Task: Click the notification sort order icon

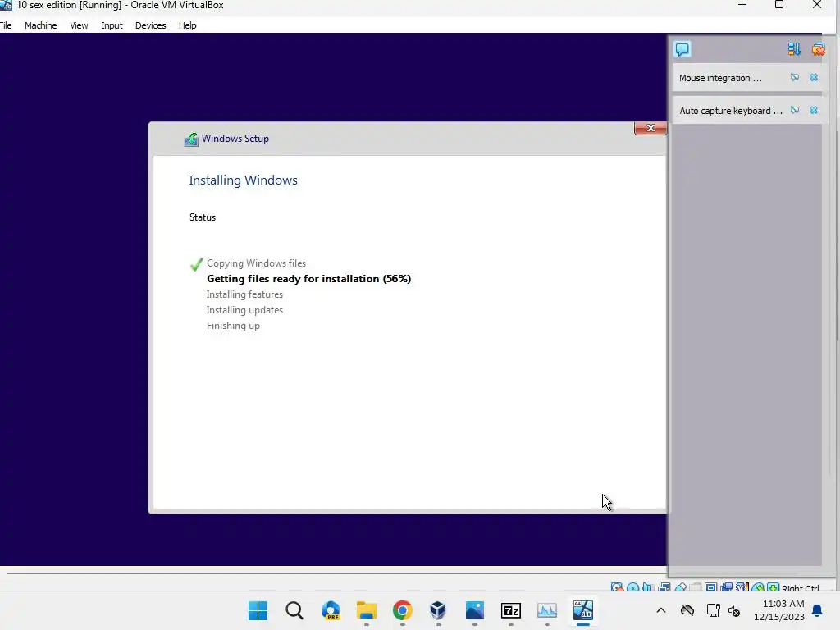Action: (794, 49)
